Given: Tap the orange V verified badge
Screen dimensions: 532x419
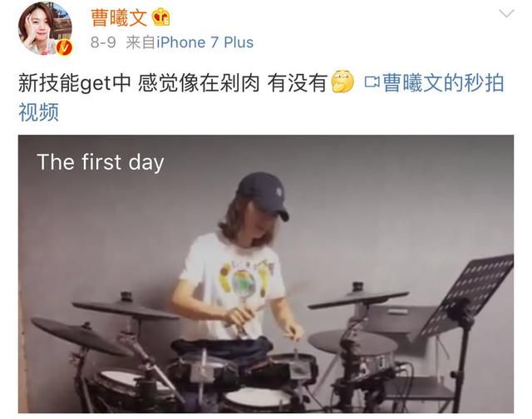Looking at the screenshot, I should point(64,47).
